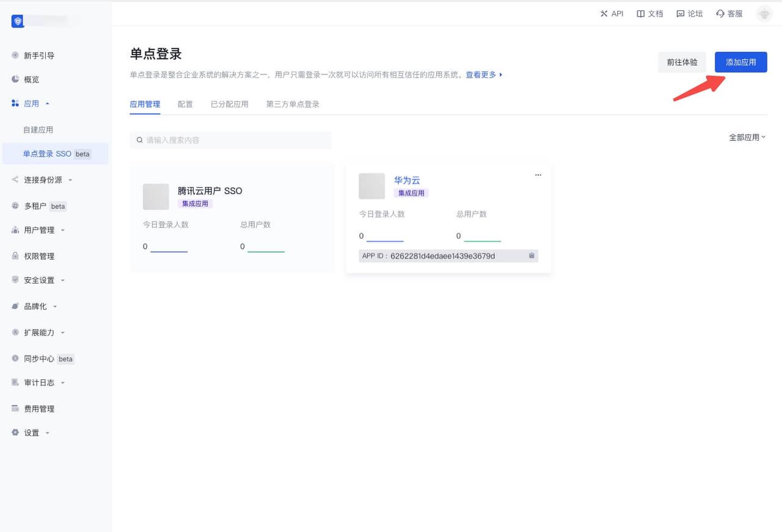
Task: Open the three-dot menu on 华为云 card
Action: pyautogui.click(x=538, y=175)
